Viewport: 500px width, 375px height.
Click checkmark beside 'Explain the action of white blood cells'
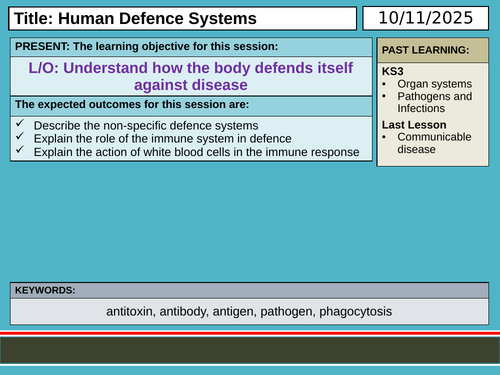tap(20, 149)
